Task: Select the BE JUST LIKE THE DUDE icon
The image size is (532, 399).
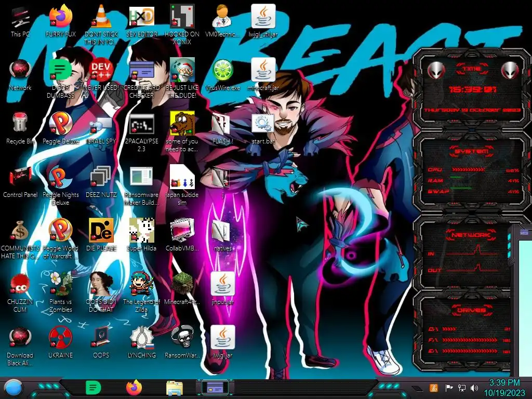Action: [182, 70]
